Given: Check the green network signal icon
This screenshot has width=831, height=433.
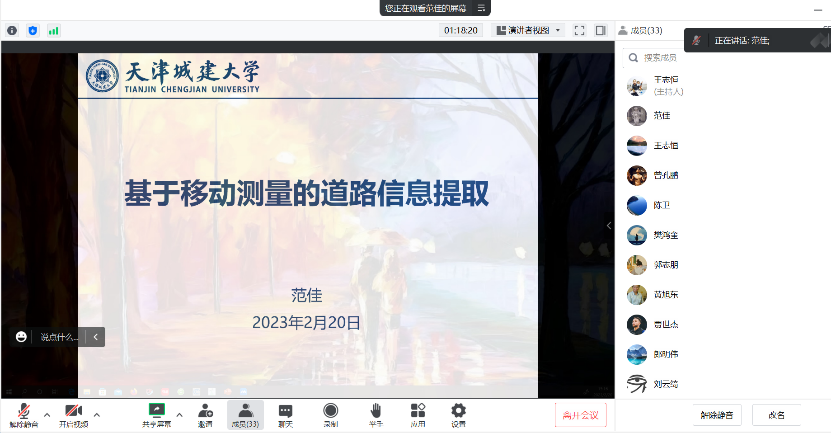Looking at the screenshot, I should pos(54,31).
